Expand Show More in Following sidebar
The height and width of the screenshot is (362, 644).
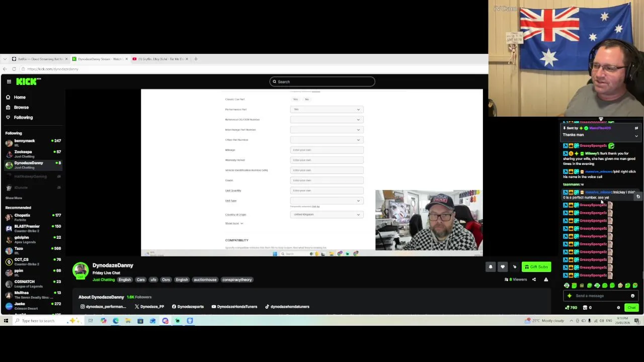(x=14, y=198)
